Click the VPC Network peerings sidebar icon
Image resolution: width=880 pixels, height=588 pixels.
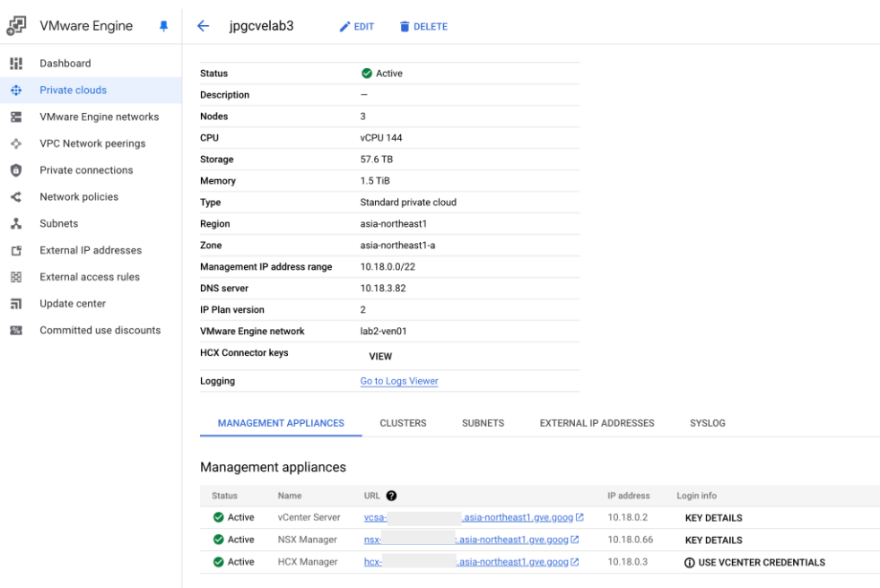(16, 143)
